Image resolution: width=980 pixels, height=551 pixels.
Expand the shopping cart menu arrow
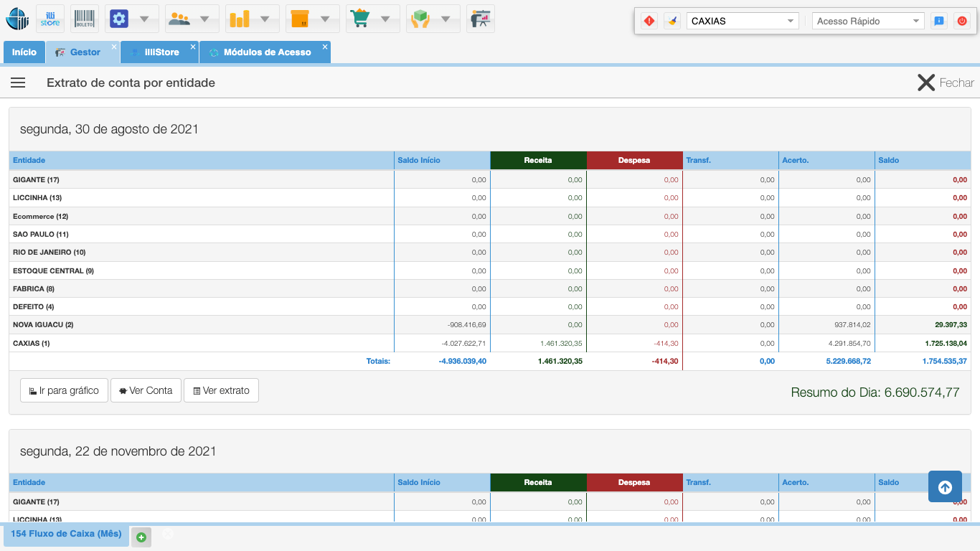click(385, 19)
